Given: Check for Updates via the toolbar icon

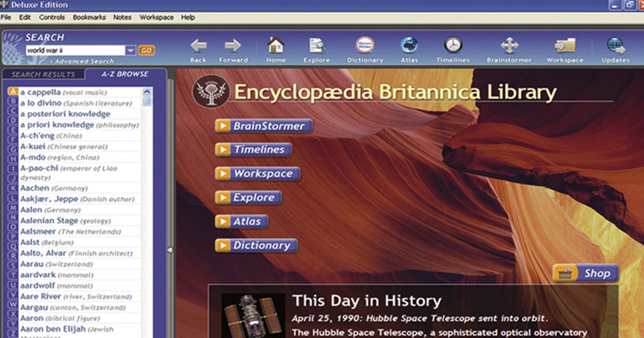Looking at the screenshot, I should pos(614,46).
